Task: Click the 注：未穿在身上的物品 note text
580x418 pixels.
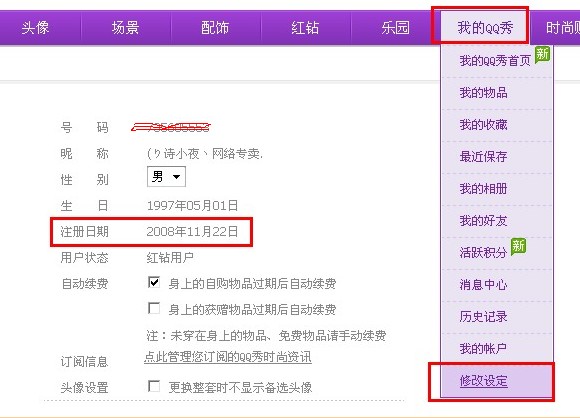Action: click(266, 336)
